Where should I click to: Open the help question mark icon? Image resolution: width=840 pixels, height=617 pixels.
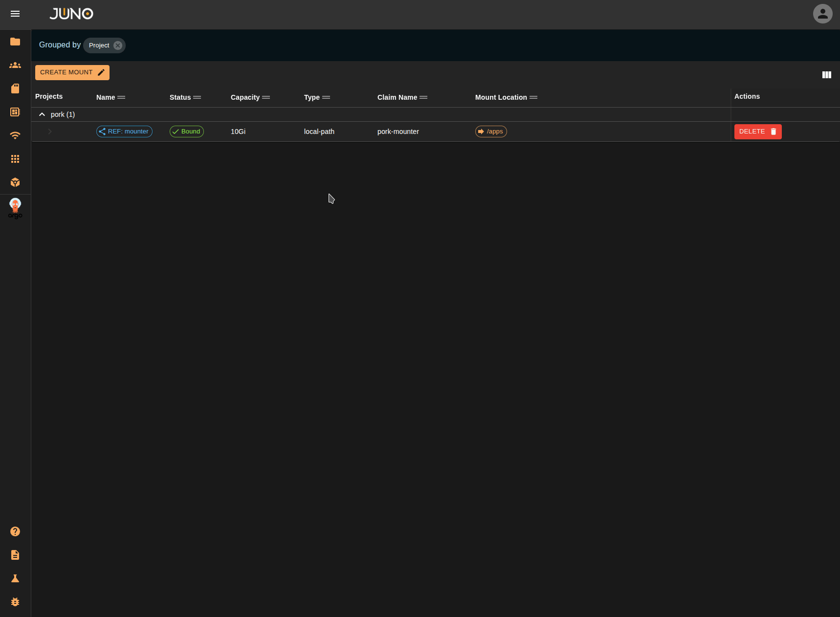pos(15,531)
